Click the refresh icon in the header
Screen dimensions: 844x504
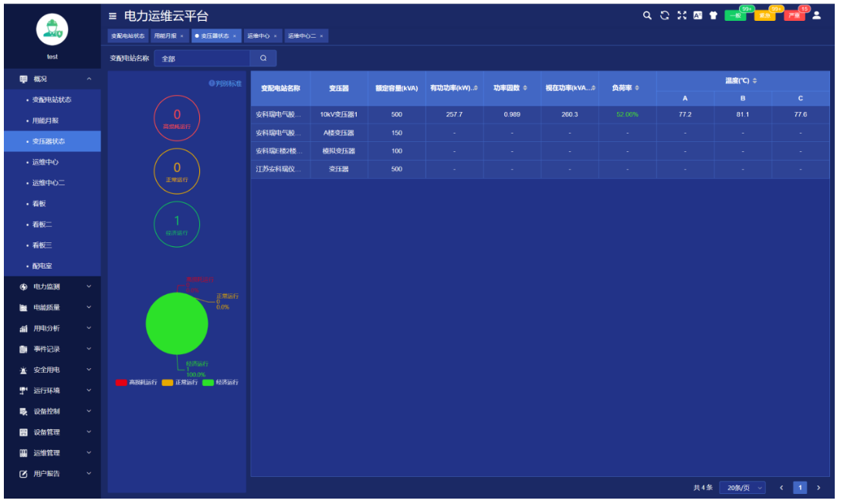[x=664, y=15]
